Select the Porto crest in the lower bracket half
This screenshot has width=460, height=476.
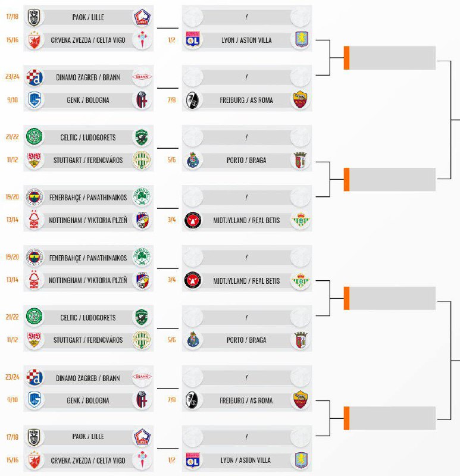(193, 340)
